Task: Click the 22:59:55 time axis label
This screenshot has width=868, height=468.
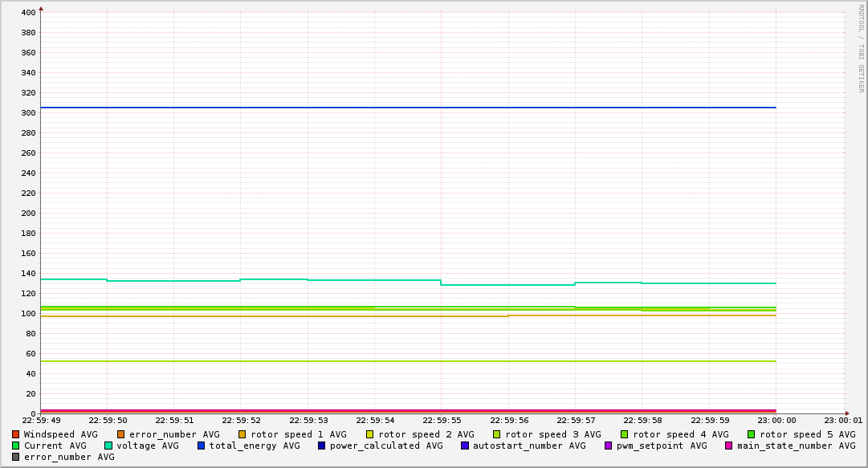Action: pyautogui.click(x=441, y=420)
